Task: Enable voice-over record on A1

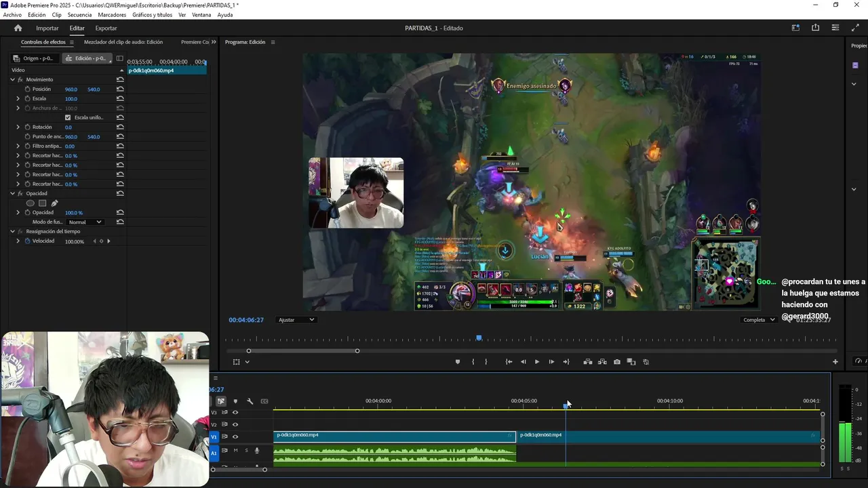Action: 256,450
